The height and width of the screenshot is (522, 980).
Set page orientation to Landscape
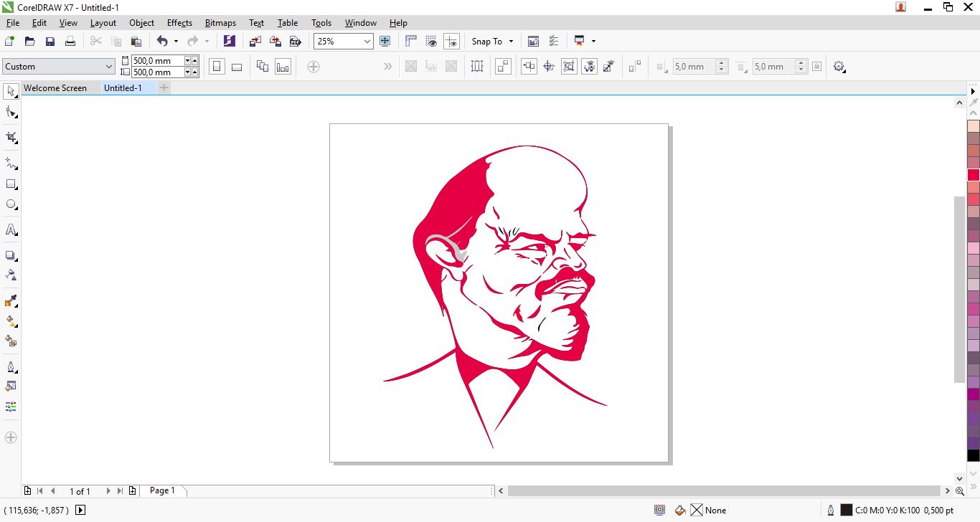point(237,67)
